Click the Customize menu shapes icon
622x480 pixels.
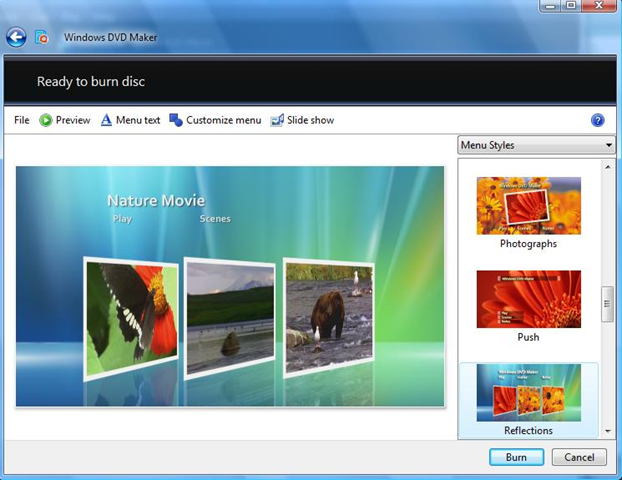click(x=176, y=120)
